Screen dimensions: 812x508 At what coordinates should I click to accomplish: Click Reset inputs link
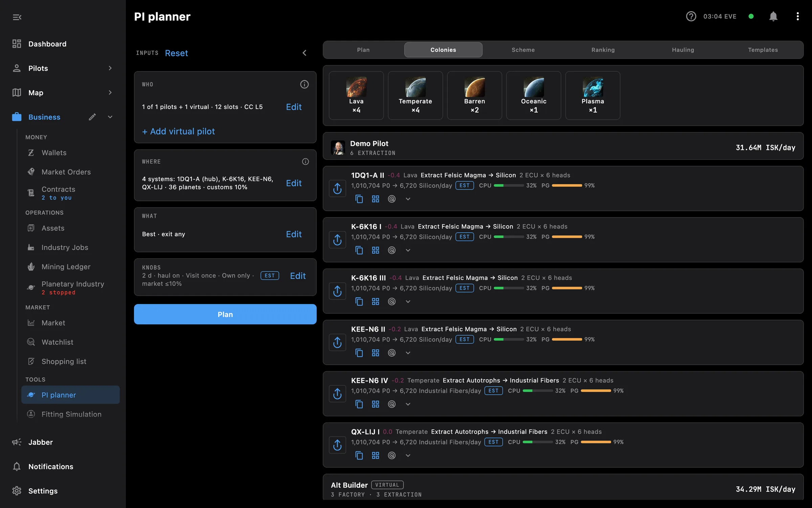pyautogui.click(x=176, y=53)
